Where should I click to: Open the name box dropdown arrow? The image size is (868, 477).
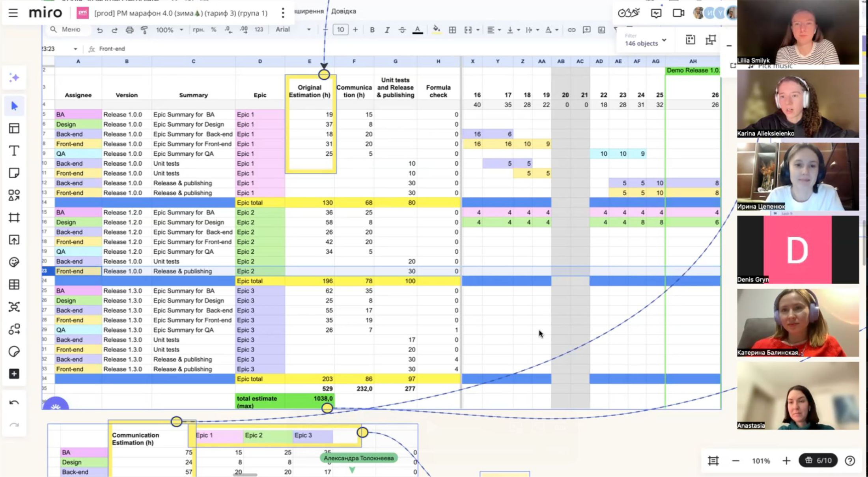75,49
